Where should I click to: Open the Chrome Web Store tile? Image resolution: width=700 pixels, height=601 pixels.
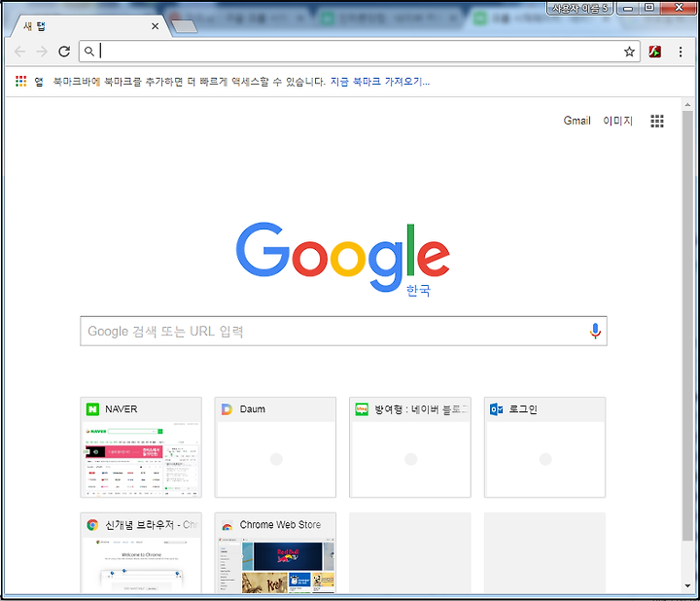pyautogui.click(x=275, y=552)
